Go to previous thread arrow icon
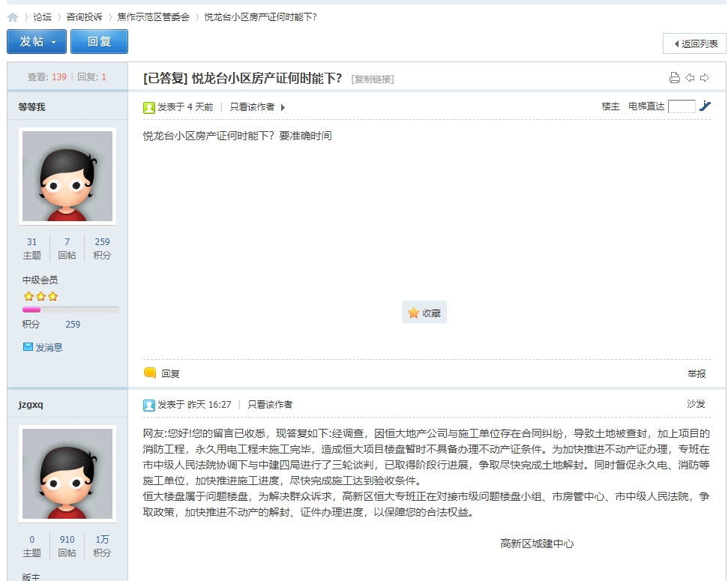Image resolution: width=728 pixels, height=581 pixels. tap(690, 78)
